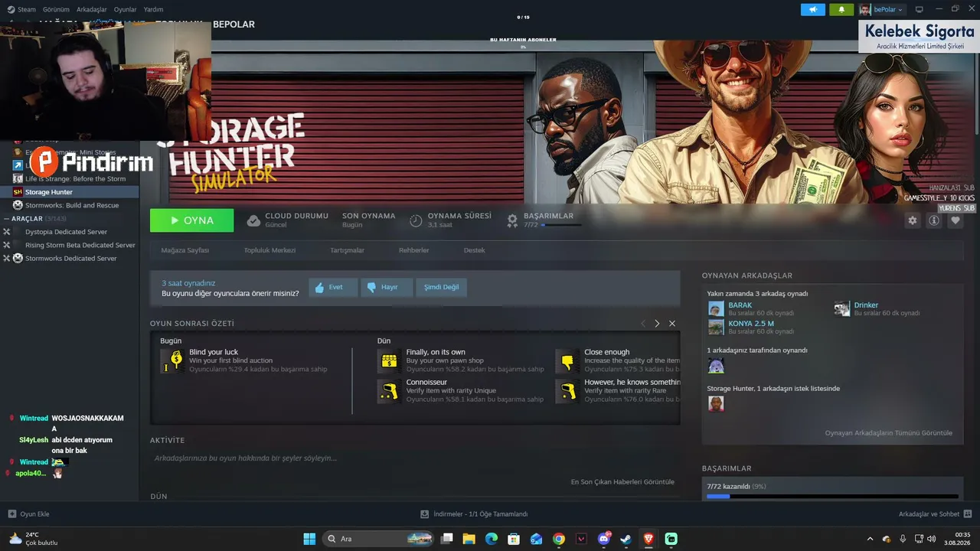Show hidden system tray icons chevron
Image resolution: width=980 pixels, height=551 pixels.
point(869,539)
